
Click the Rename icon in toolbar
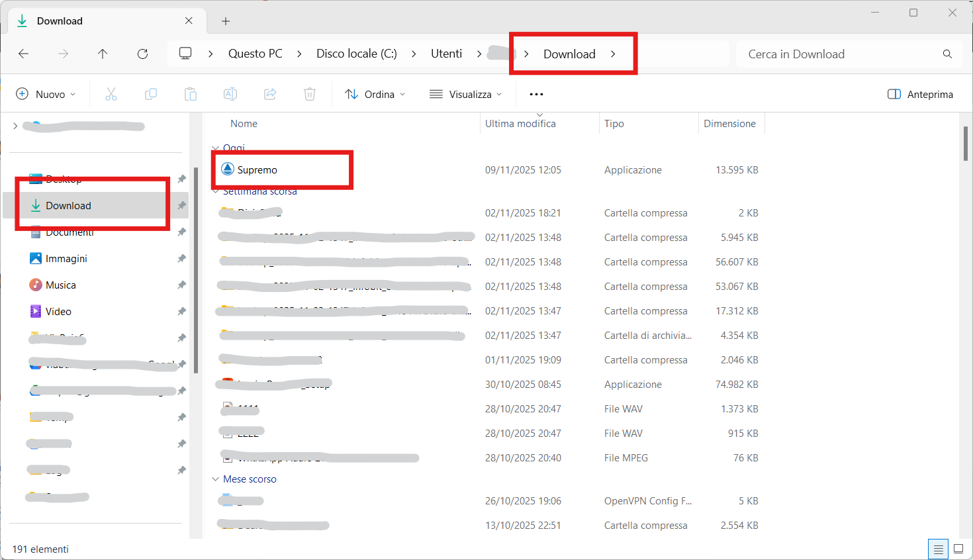tap(230, 95)
